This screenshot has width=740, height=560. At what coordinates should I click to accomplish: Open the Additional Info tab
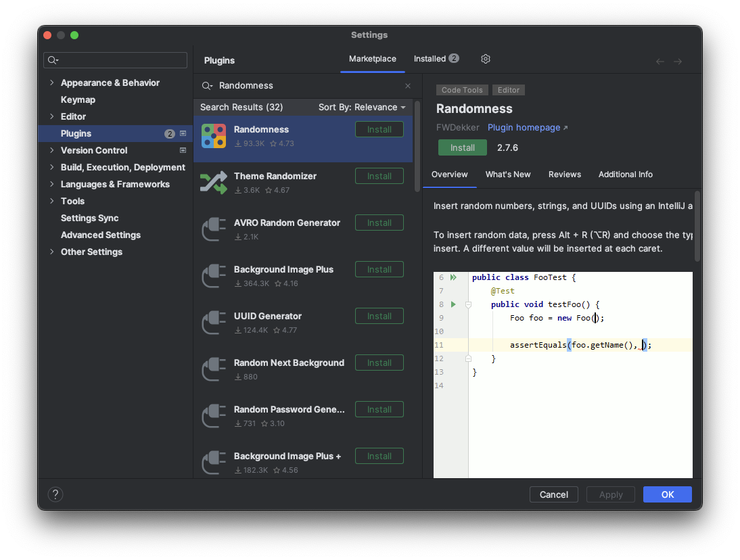pyautogui.click(x=625, y=174)
